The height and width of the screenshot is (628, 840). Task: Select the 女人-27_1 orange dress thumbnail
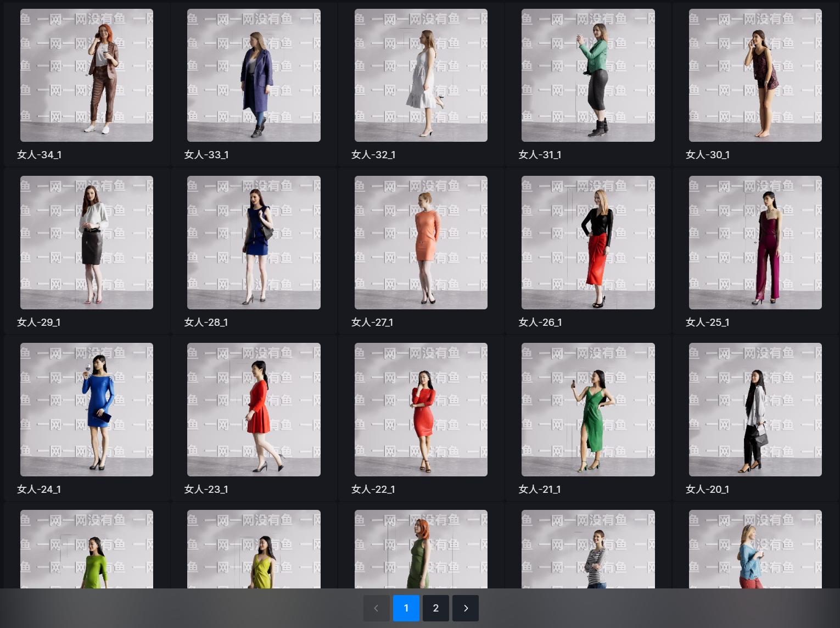point(421,242)
